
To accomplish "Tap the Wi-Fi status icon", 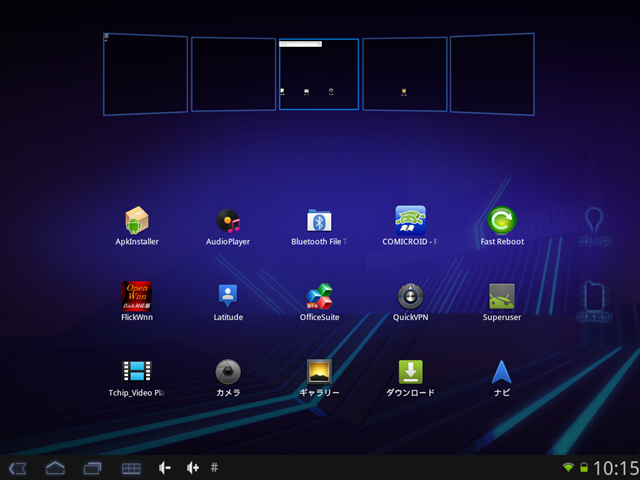I will (x=568, y=467).
